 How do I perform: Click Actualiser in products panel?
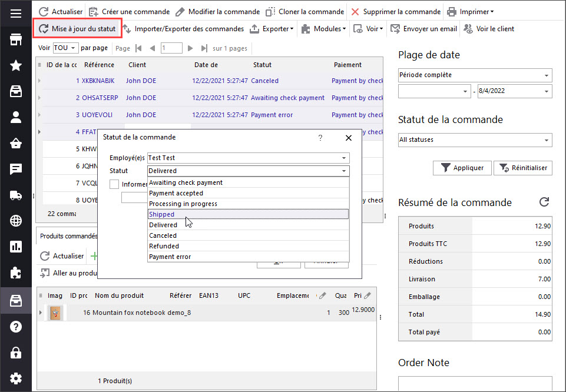tap(62, 256)
